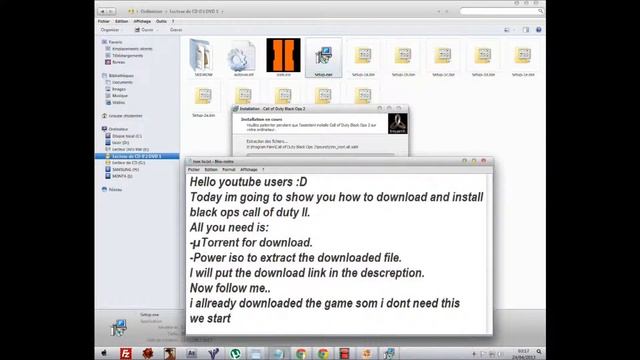
Task: Click the search field in the Explorer window
Action: (x=502, y=11)
